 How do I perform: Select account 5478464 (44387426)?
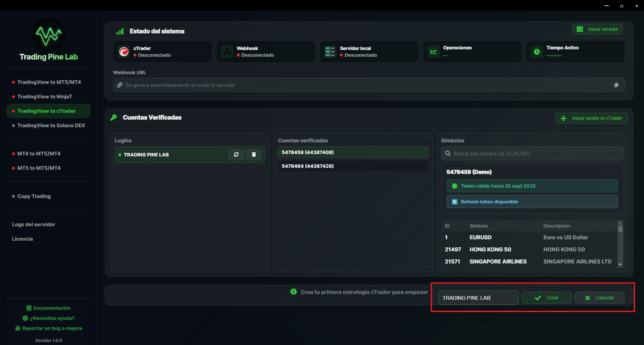(x=352, y=166)
